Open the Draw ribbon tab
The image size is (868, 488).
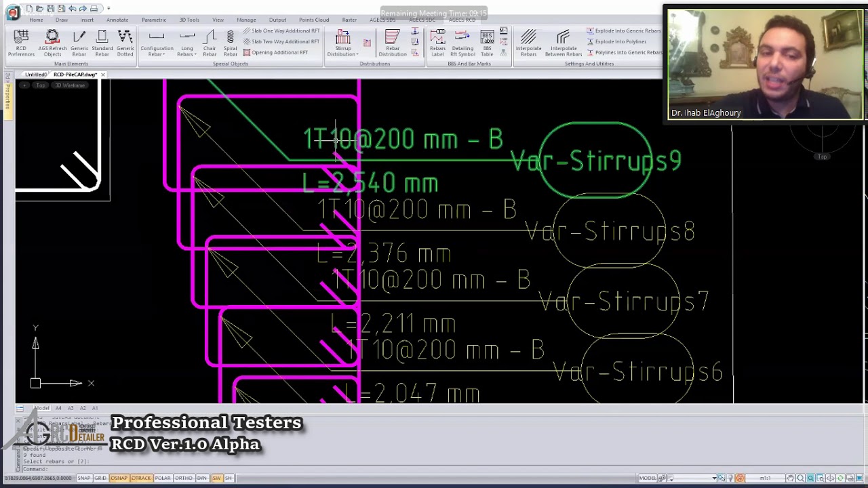pyautogui.click(x=62, y=20)
